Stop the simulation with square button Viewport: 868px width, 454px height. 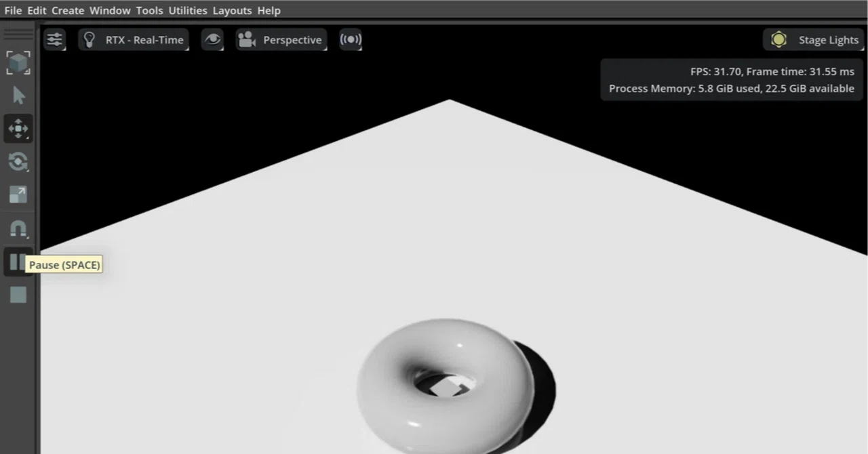[x=18, y=295]
